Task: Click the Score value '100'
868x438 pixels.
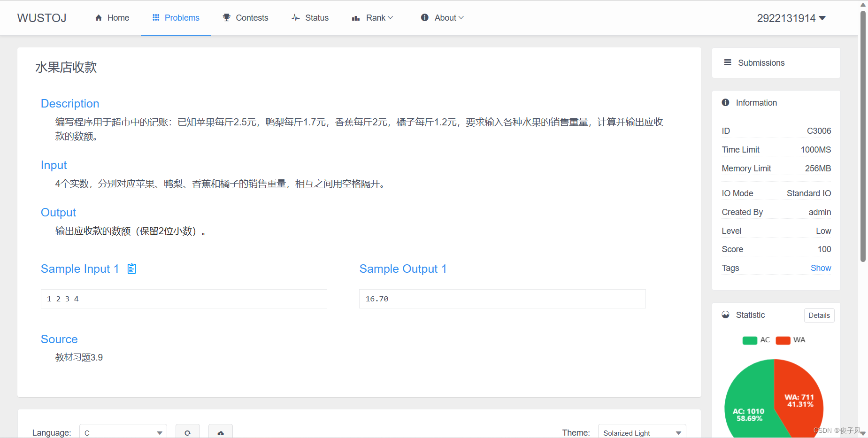Action: pos(824,249)
